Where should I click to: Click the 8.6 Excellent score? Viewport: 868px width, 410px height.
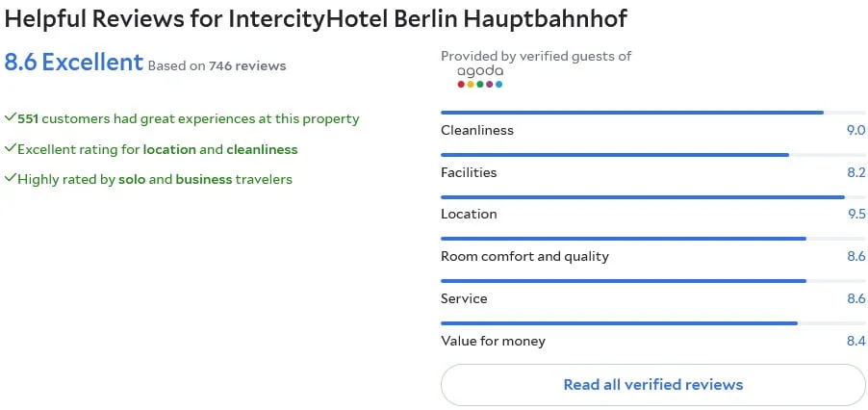click(x=74, y=63)
